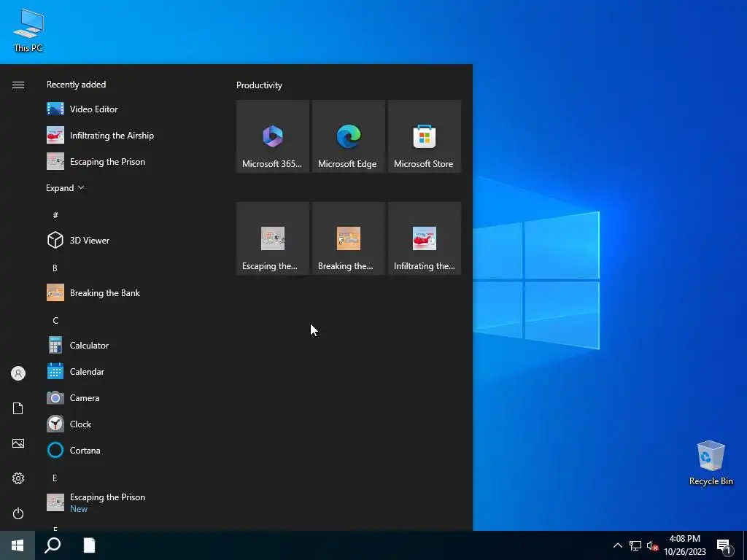Open Pictures from Start sidebar
747x560 pixels.
click(18, 443)
